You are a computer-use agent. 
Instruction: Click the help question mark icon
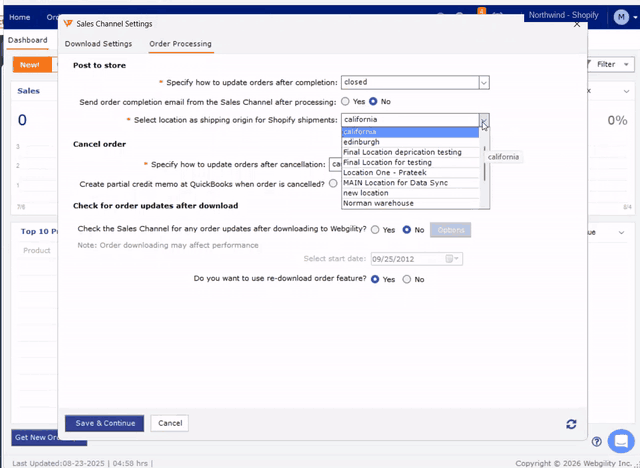pos(596,441)
